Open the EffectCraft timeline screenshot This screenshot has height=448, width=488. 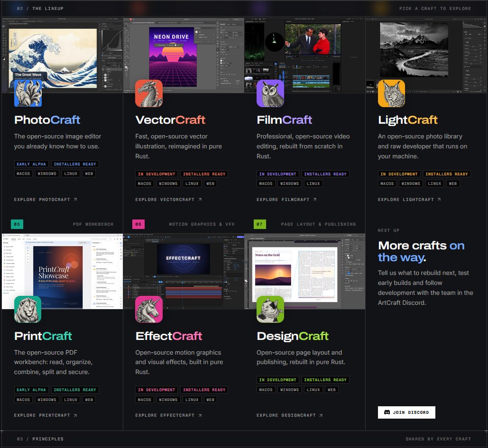tap(184, 271)
